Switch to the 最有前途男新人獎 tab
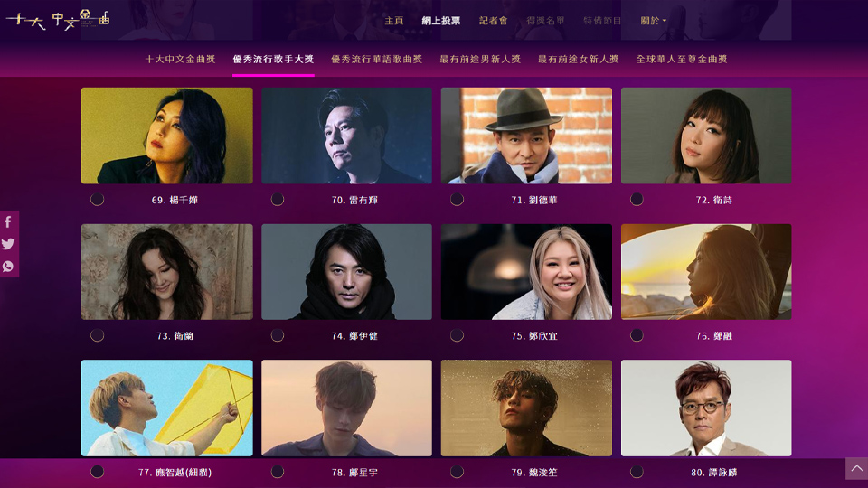 480,60
